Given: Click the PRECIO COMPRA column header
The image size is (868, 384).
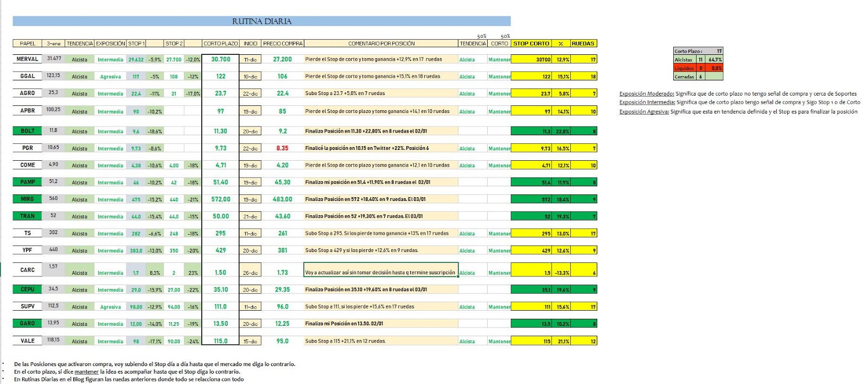Looking at the screenshot, I should point(283,43).
